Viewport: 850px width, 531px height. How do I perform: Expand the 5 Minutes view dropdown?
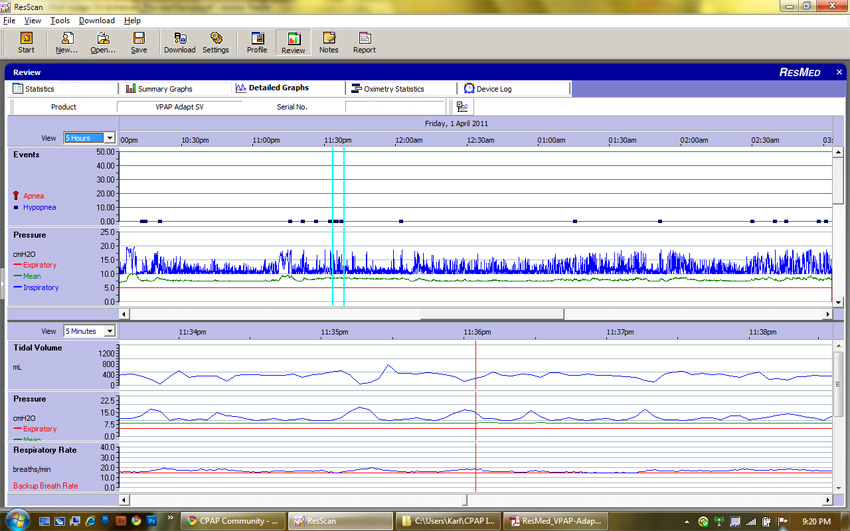(110, 331)
